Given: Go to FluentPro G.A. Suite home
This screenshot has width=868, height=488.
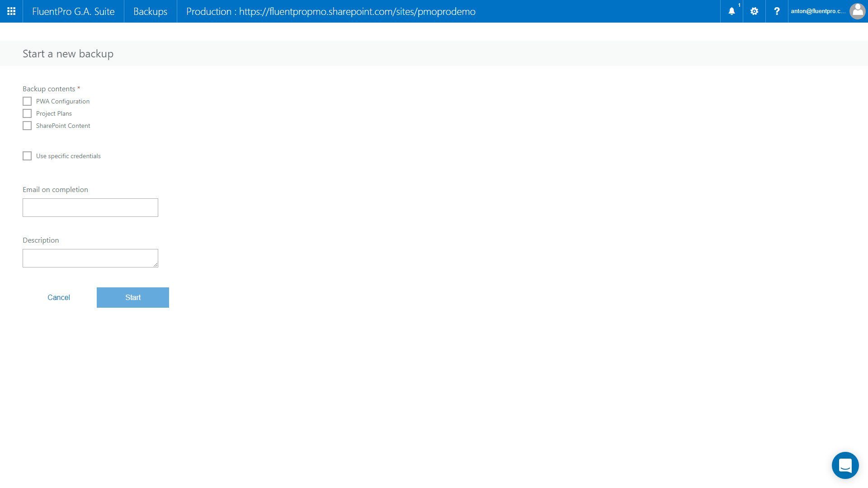Looking at the screenshot, I should 73,11.
